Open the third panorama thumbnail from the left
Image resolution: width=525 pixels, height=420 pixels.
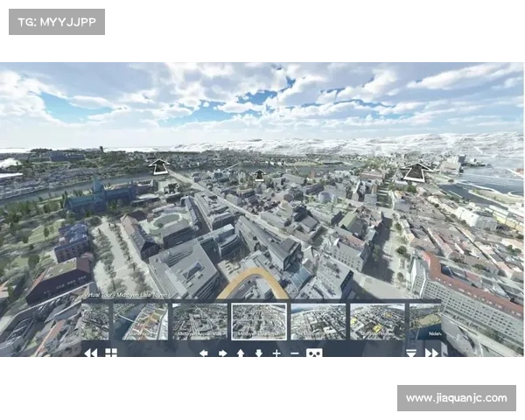click(199, 321)
